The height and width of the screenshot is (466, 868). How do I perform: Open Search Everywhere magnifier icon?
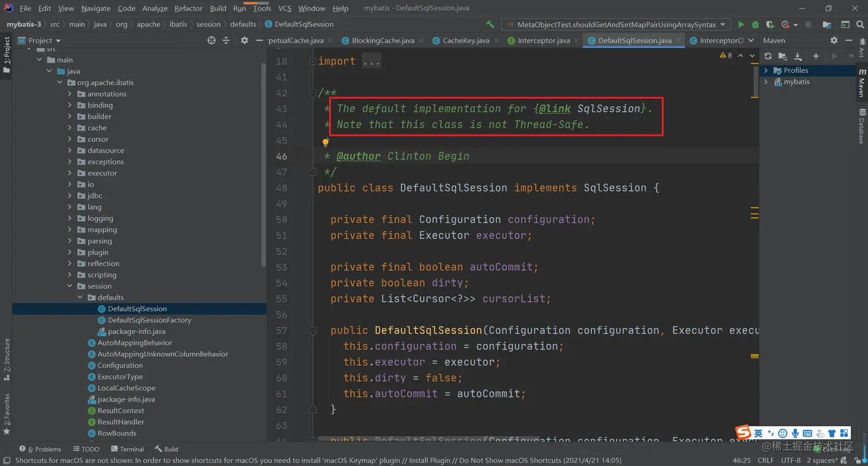859,25
